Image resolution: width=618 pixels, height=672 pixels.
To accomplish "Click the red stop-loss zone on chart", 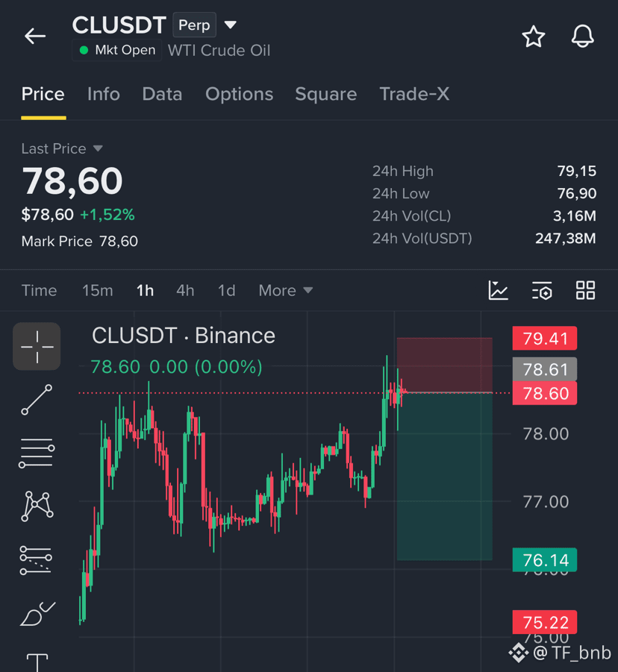I will 445,365.
